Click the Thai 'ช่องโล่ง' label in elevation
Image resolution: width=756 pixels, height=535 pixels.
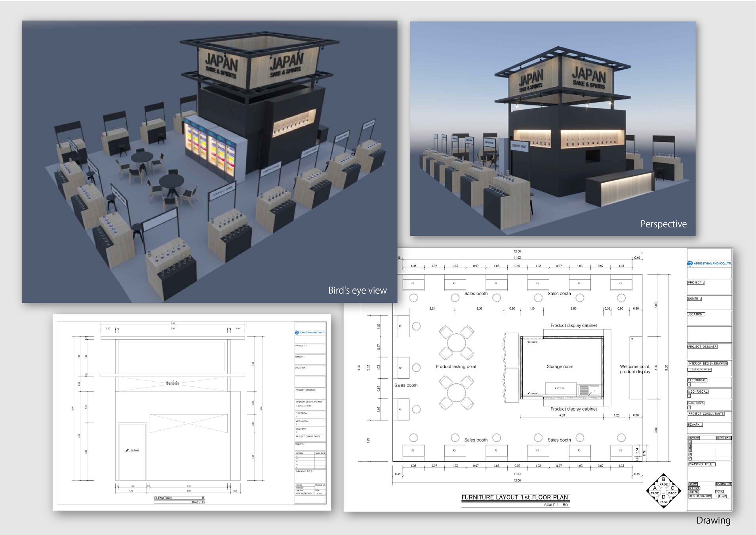tap(172, 383)
